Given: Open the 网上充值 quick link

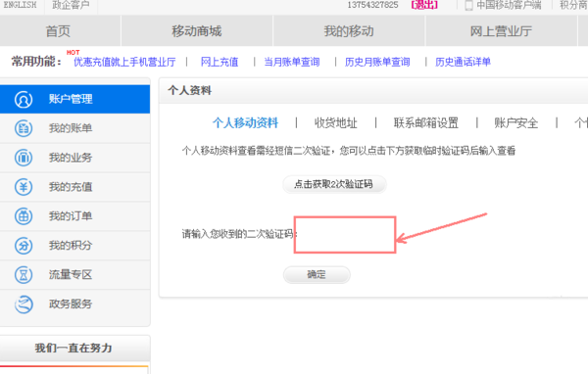Looking at the screenshot, I should 220,62.
